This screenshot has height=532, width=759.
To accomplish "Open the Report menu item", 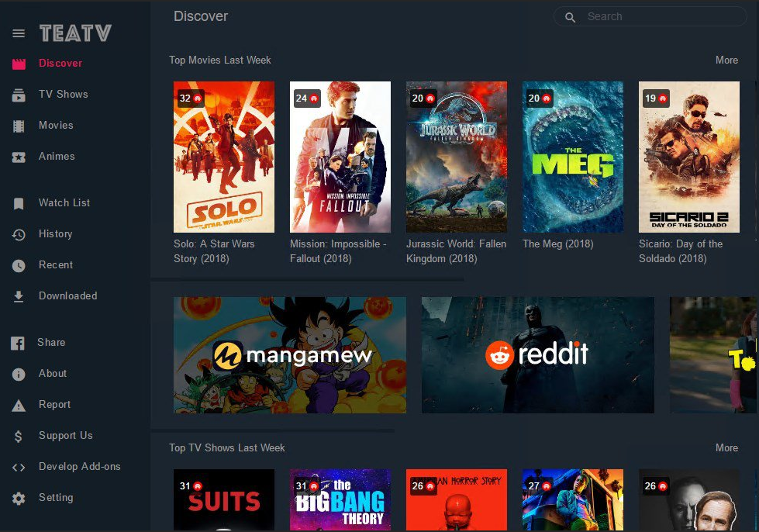I will tap(54, 404).
